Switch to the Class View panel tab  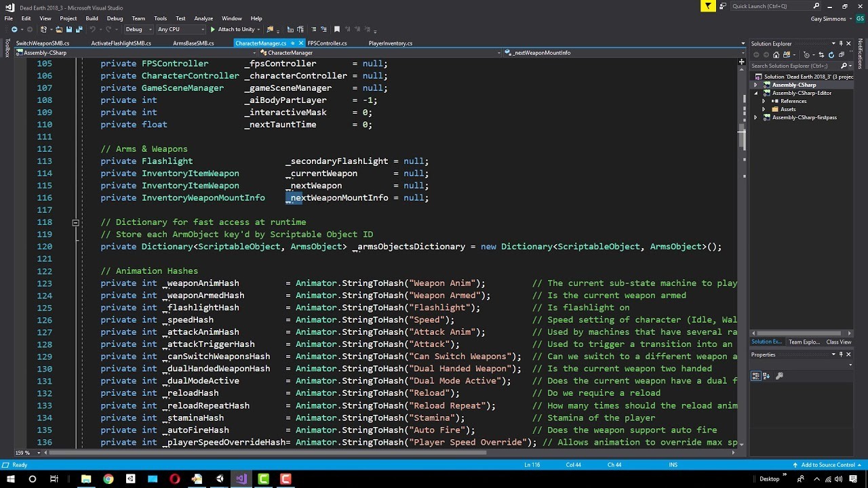[839, 342]
